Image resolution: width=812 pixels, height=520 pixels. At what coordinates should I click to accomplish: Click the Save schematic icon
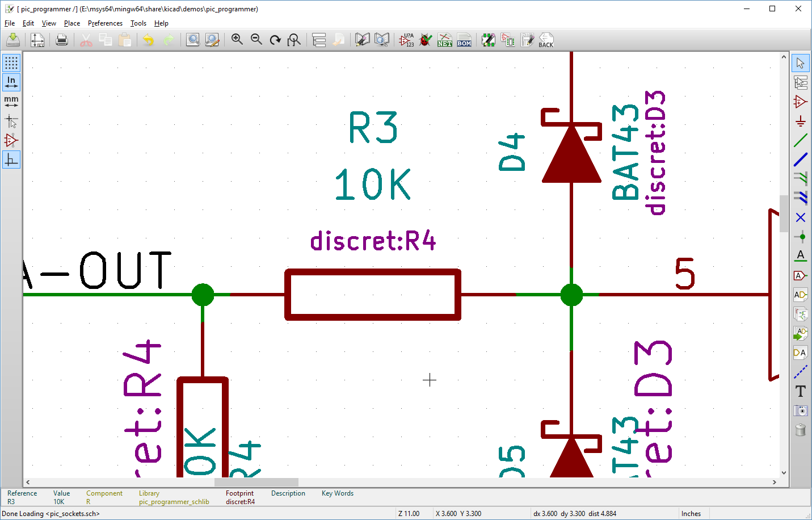click(13, 40)
